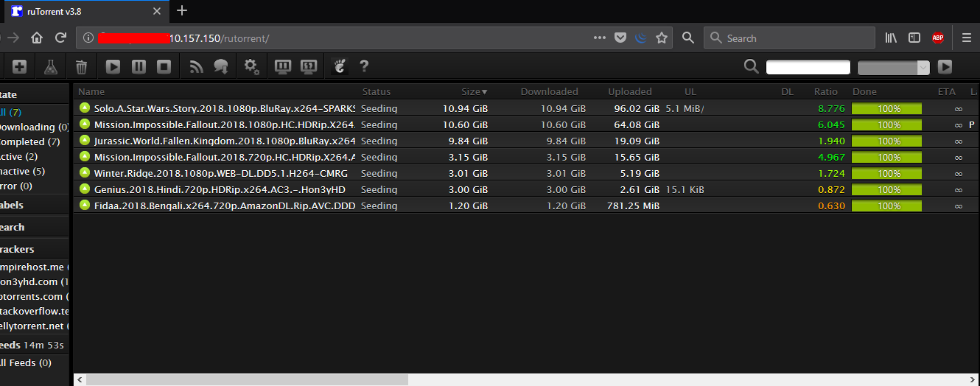Viewport: 980px width, 386px height.
Task: Stop selected torrent with stop button
Action: pyautogui.click(x=164, y=67)
